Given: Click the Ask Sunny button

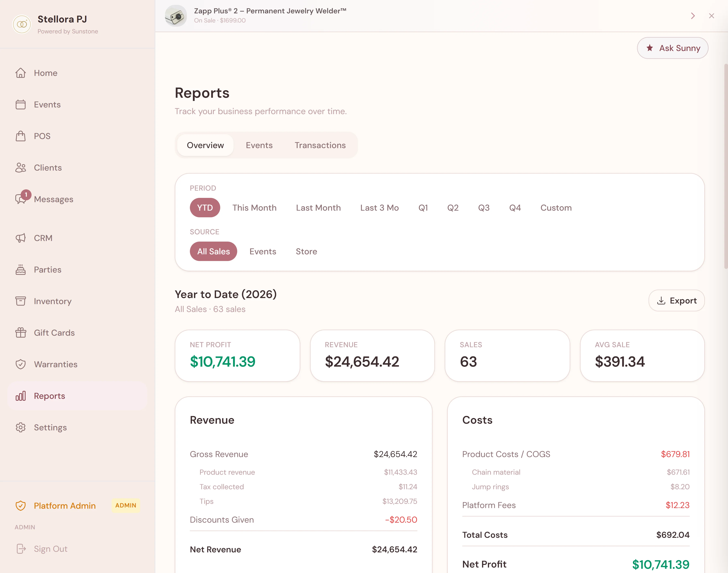Looking at the screenshot, I should click(x=672, y=48).
